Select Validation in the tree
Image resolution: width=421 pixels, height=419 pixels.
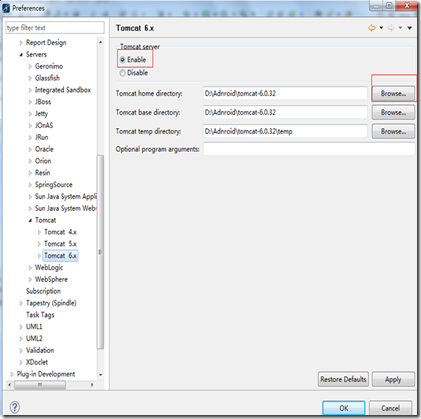(40, 350)
